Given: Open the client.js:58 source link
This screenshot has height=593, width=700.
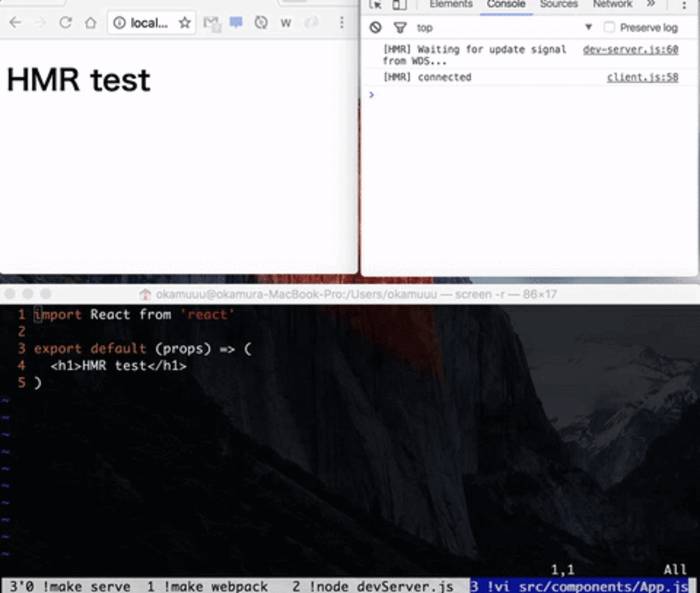Looking at the screenshot, I should click(x=642, y=77).
